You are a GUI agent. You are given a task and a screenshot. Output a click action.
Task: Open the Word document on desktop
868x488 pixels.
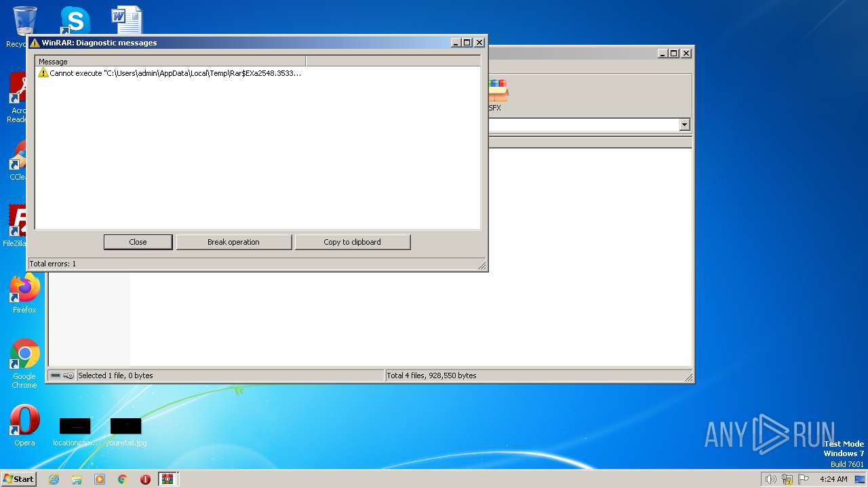click(x=127, y=20)
